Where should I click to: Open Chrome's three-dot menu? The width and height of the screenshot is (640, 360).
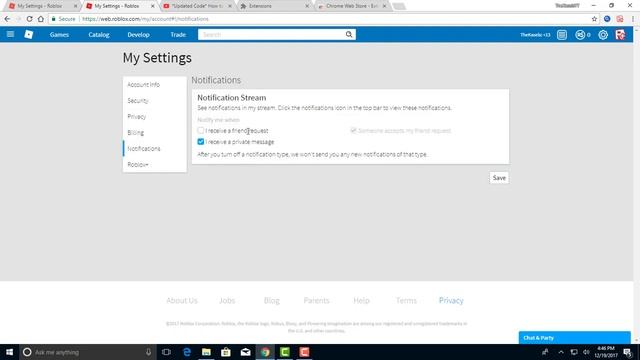[x=633, y=19]
